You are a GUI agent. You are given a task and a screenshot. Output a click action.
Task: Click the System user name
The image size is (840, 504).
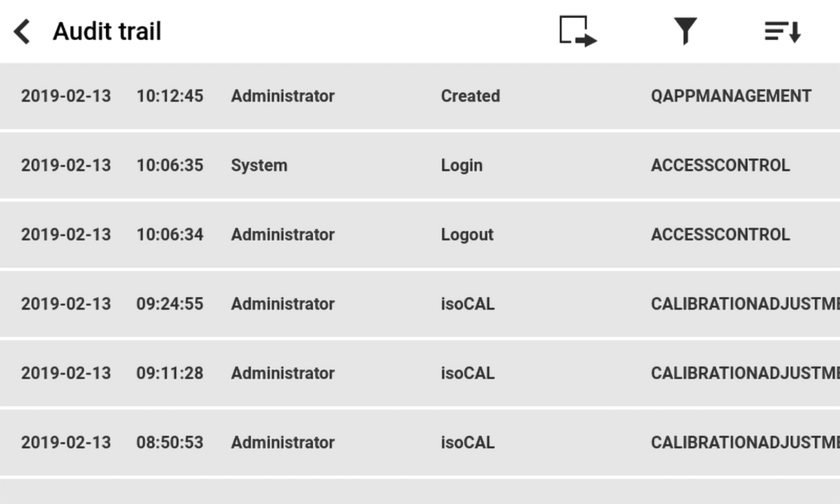[x=259, y=165]
